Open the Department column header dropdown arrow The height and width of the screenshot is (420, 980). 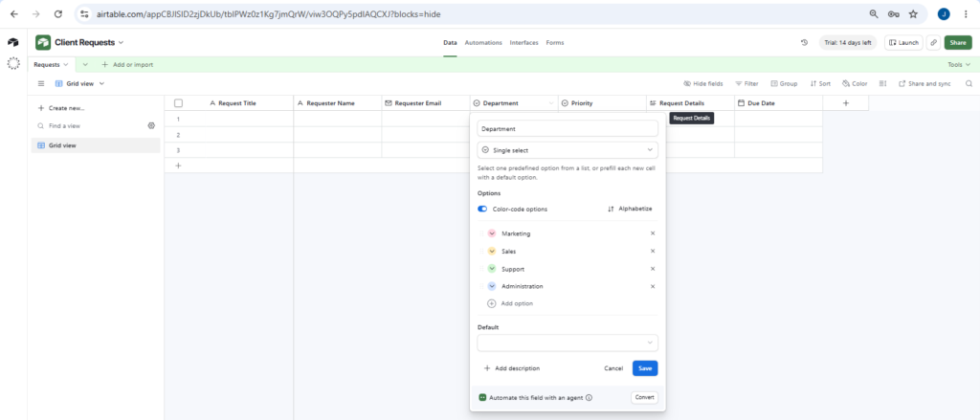(551, 103)
